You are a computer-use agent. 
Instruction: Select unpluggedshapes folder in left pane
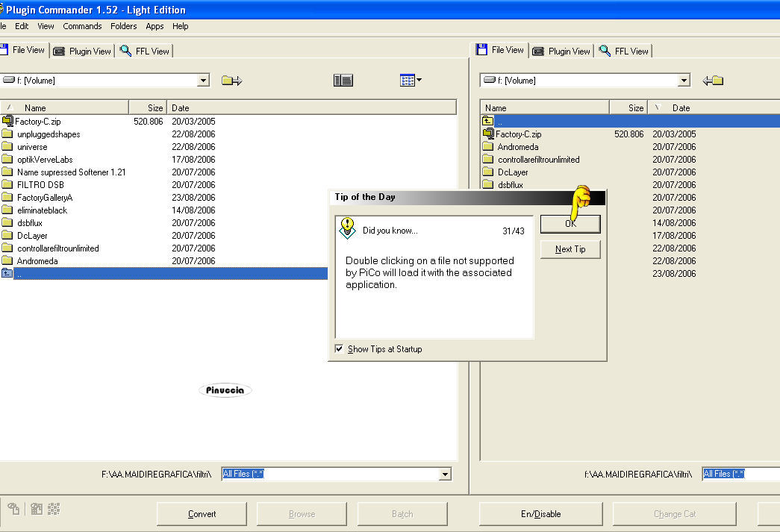coord(49,134)
